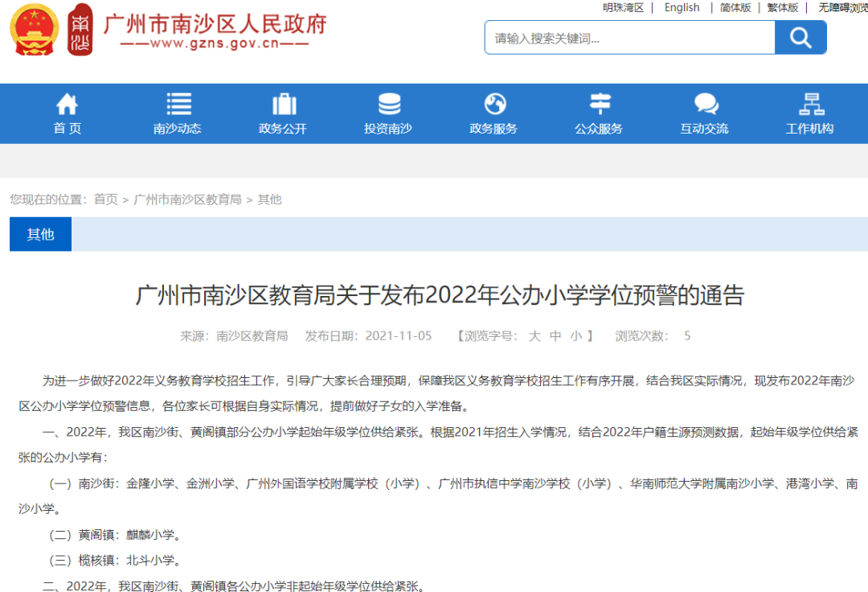Click the magnifying glass search button
Image resolution: width=868 pixels, height=592 pixels.
pyautogui.click(x=800, y=37)
